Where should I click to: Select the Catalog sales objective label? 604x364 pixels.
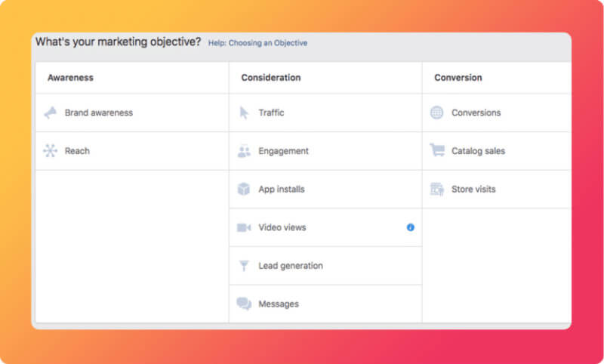point(478,151)
